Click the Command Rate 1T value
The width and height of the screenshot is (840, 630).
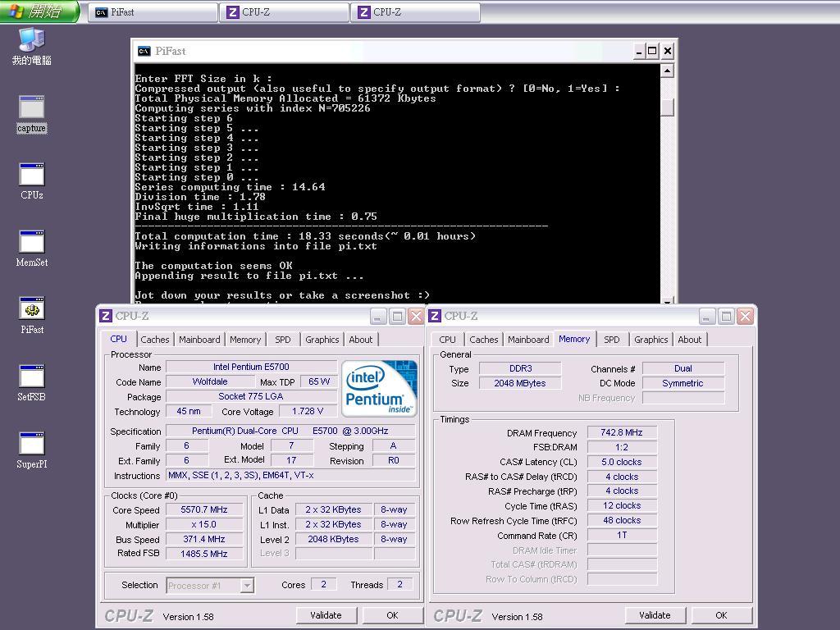[622, 535]
